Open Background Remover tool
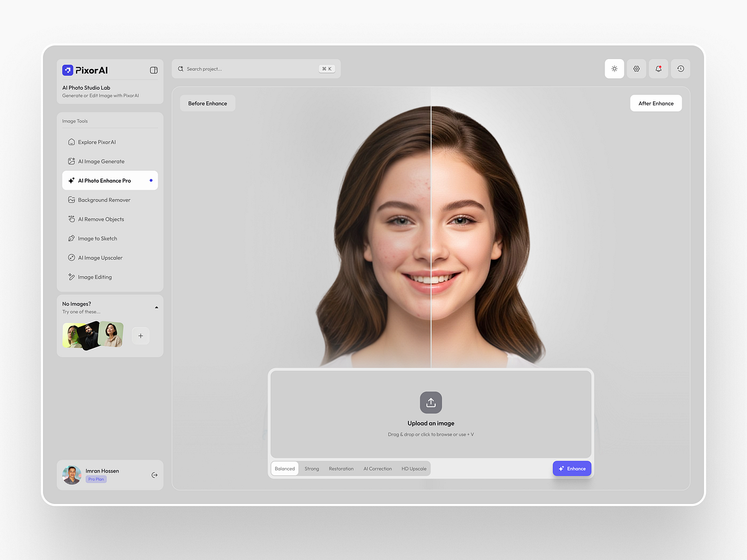 click(x=104, y=200)
